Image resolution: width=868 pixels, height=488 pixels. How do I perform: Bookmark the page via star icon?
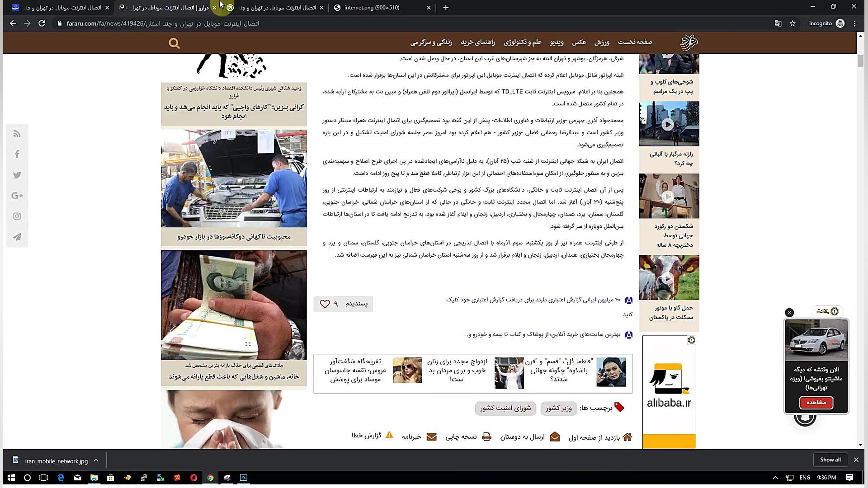pyautogui.click(x=793, y=23)
